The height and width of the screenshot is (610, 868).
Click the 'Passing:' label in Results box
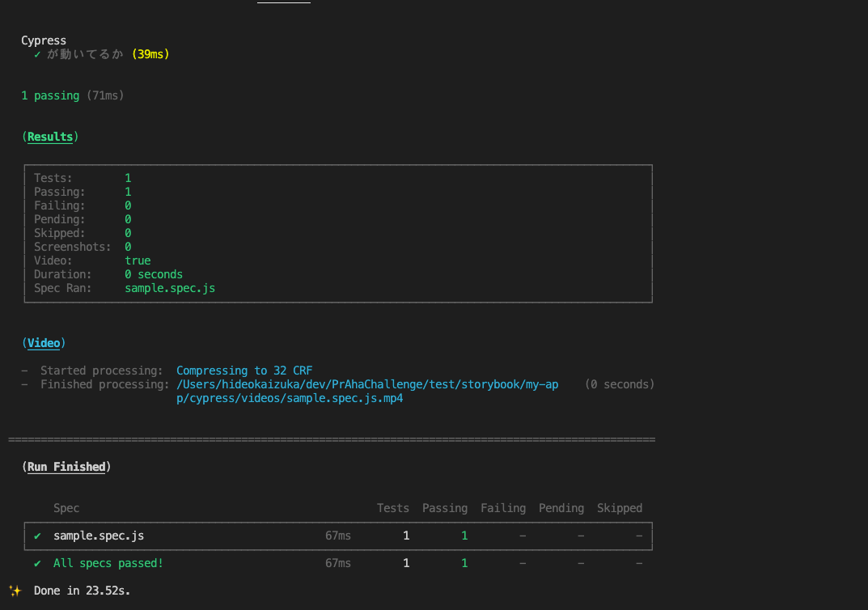coord(60,192)
